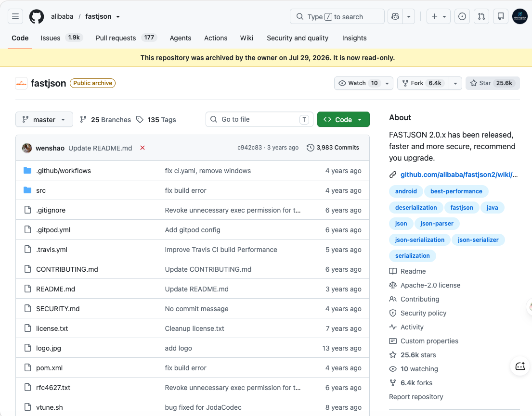This screenshot has height=416, width=532.
Task: Expand the green Code dropdown
Action: pyautogui.click(x=343, y=119)
